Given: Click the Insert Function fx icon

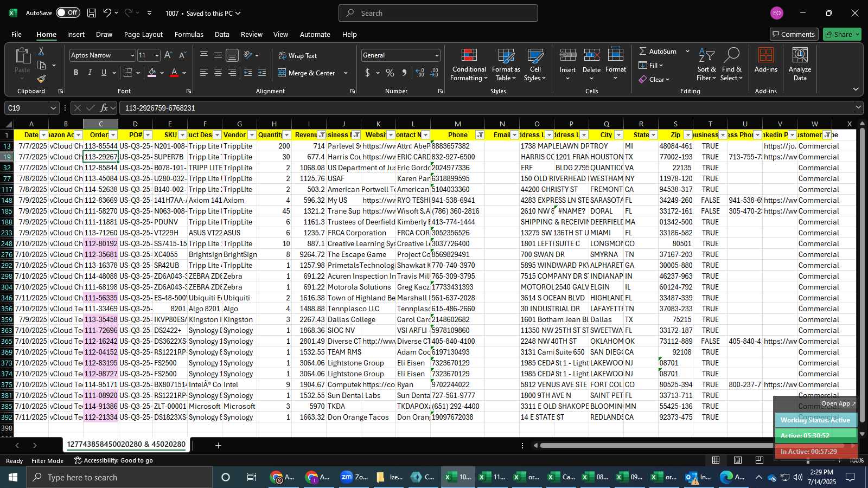Looking at the screenshot, I should (104, 108).
